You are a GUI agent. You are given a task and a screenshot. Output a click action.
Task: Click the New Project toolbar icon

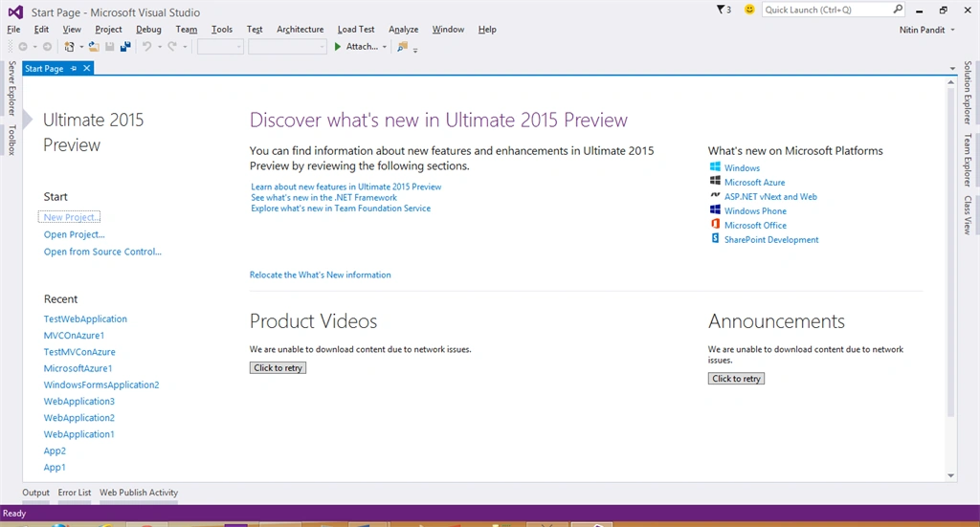(69, 47)
